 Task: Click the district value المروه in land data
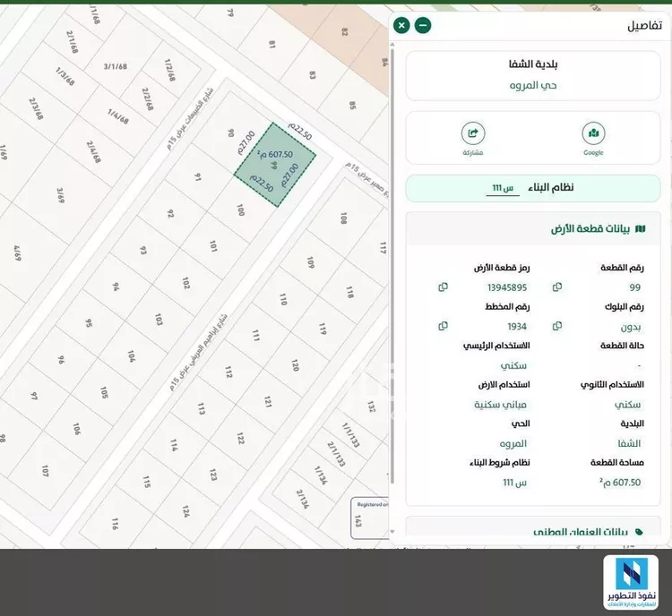point(513,444)
